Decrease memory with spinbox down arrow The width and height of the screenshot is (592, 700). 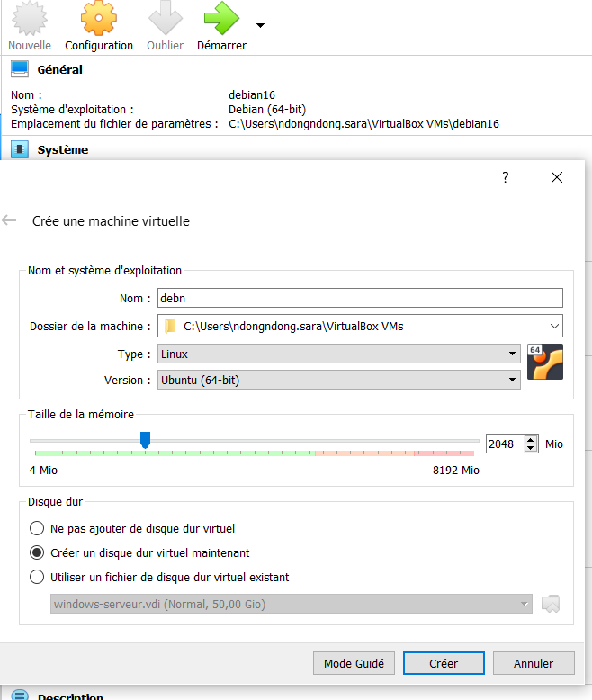pyautogui.click(x=531, y=448)
